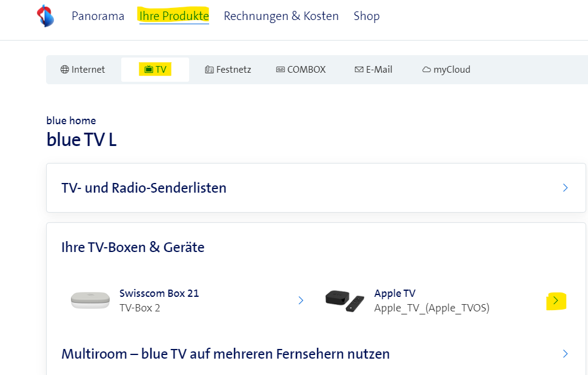
Task: Open the Shop menu item
Action: click(x=367, y=16)
